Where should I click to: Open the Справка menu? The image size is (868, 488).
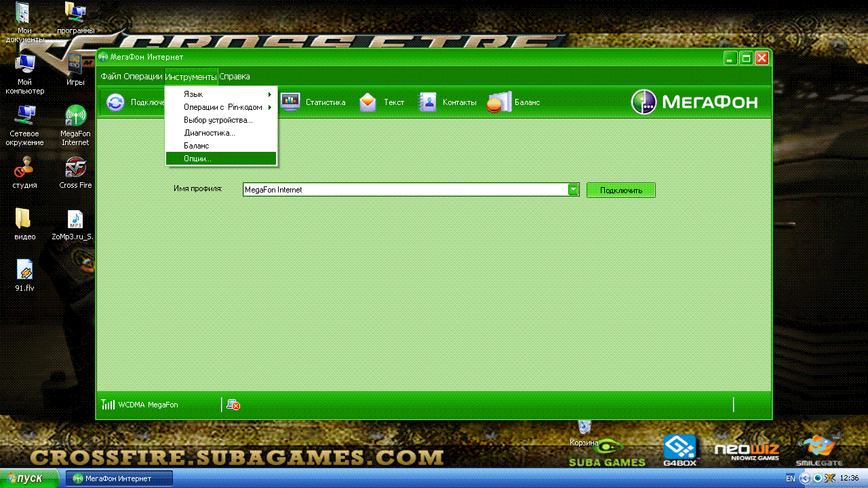click(x=235, y=77)
